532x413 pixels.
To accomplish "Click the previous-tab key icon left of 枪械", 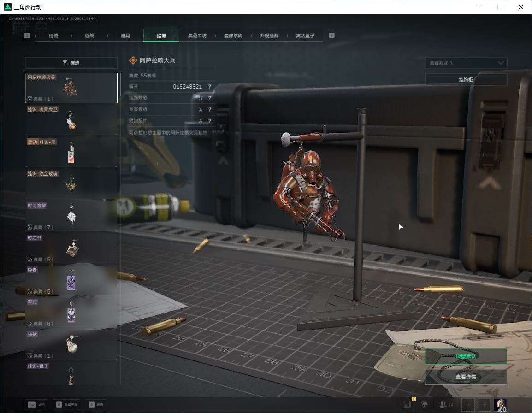I will coord(27,35).
